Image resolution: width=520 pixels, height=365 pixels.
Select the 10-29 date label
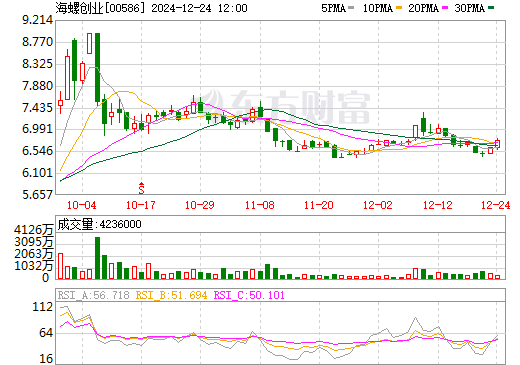(x=200, y=205)
